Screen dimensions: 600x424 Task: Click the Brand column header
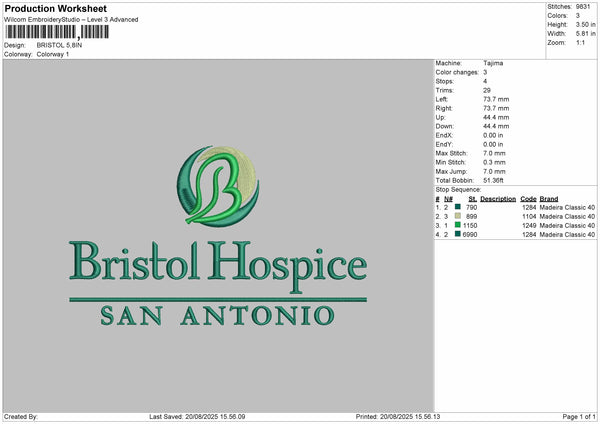pyautogui.click(x=549, y=199)
